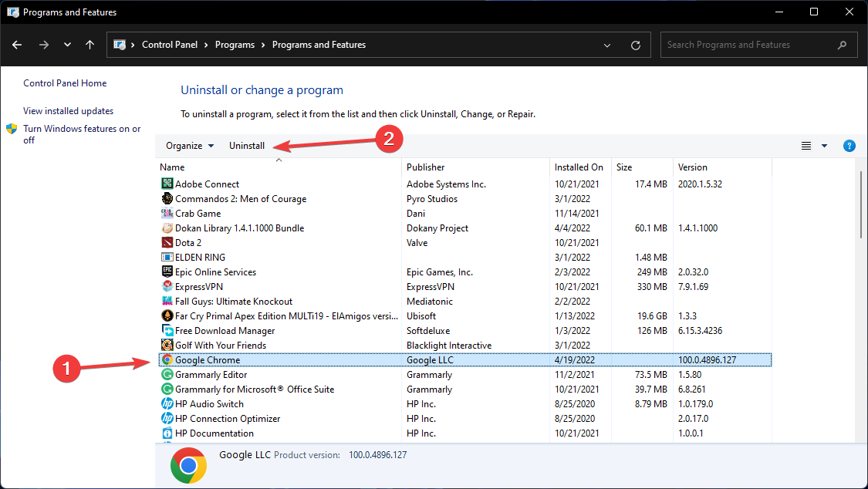Click Epic Games, Inc. publisher cell
868x489 pixels.
click(x=440, y=271)
